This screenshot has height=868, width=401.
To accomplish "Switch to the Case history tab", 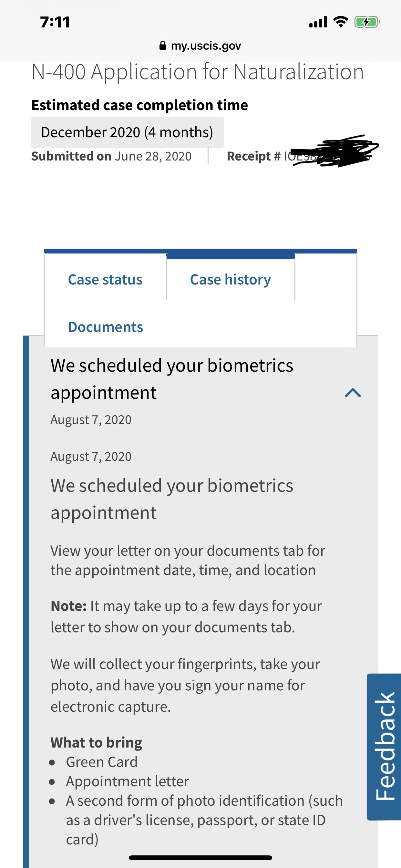I will coord(231,280).
